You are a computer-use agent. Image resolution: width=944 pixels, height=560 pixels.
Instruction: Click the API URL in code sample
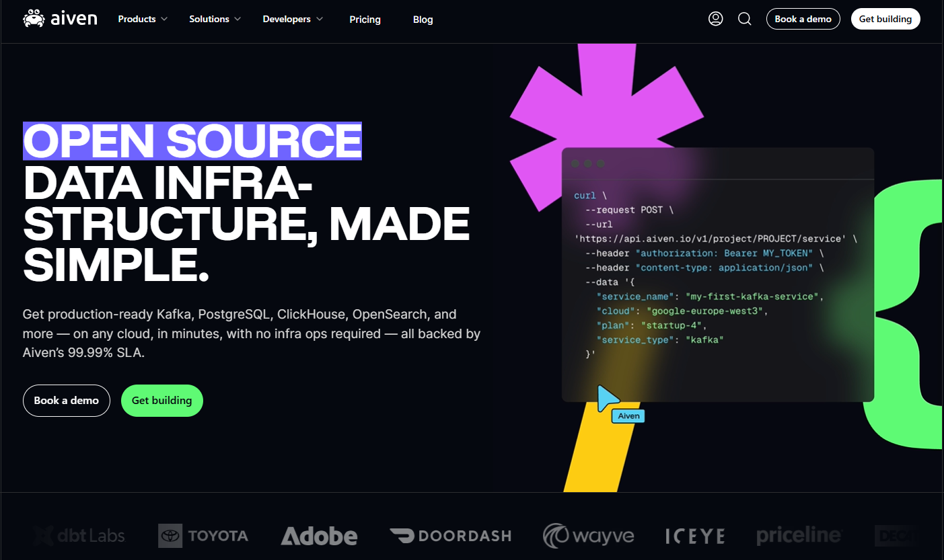pos(710,239)
